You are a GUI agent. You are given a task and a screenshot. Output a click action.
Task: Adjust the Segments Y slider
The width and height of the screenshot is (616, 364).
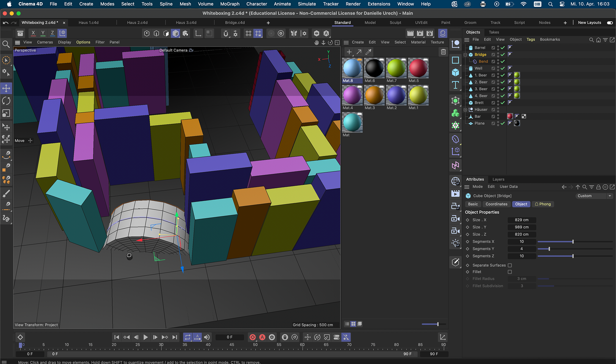pyautogui.click(x=549, y=249)
